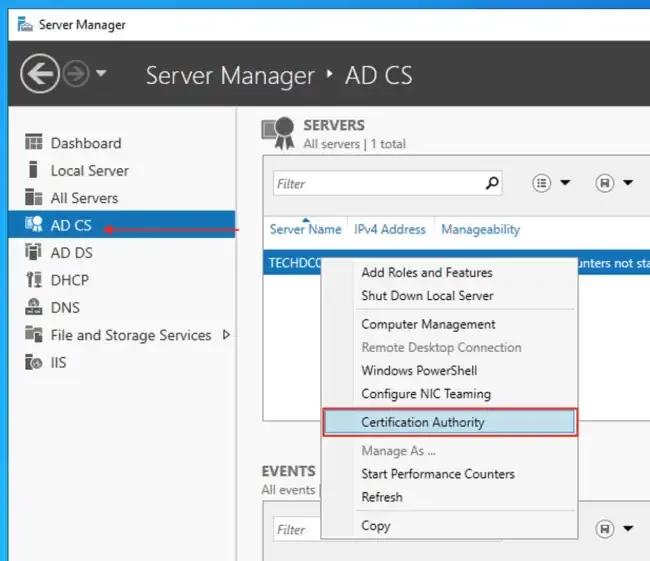This screenshot has height=561, width=650.
Task: Click the Events save query icon
Action: coord(604,529)
